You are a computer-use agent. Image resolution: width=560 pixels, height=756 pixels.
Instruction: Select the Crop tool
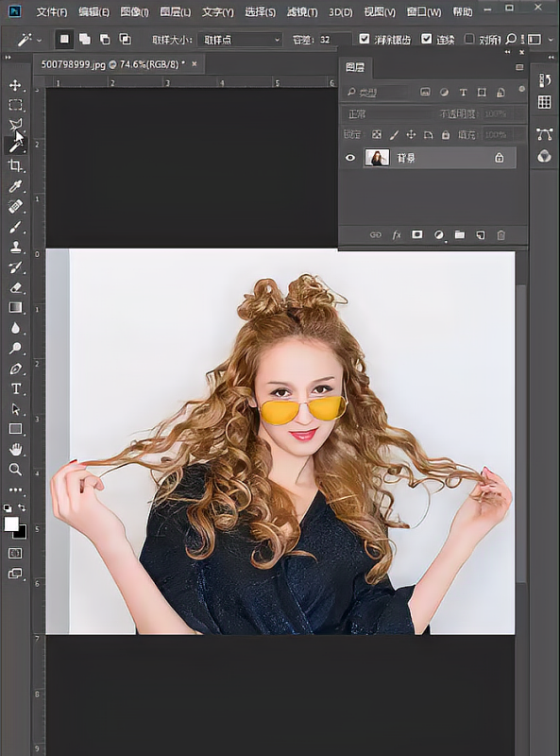[15, 166]
